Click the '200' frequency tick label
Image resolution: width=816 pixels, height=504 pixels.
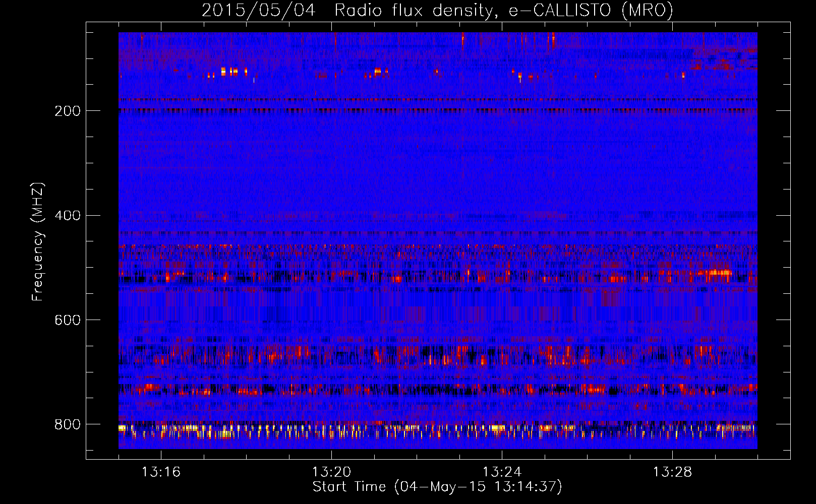(68, 111)
